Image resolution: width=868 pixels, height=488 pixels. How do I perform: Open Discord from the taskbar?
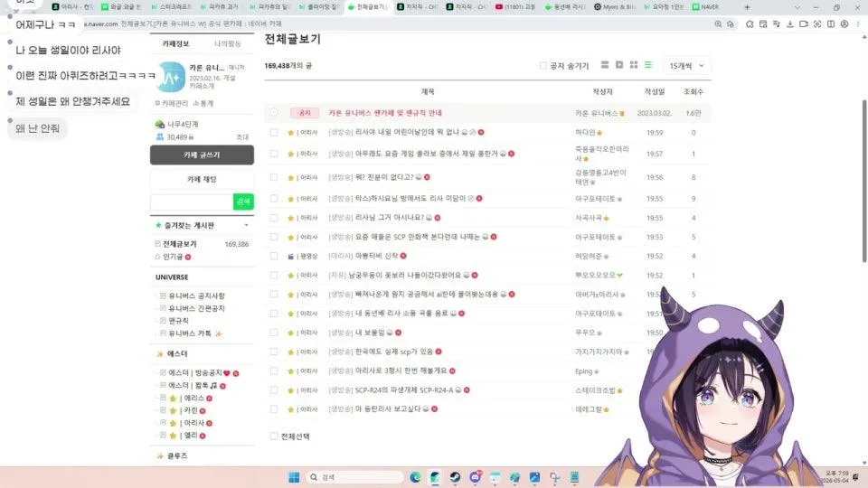point(475,477)
